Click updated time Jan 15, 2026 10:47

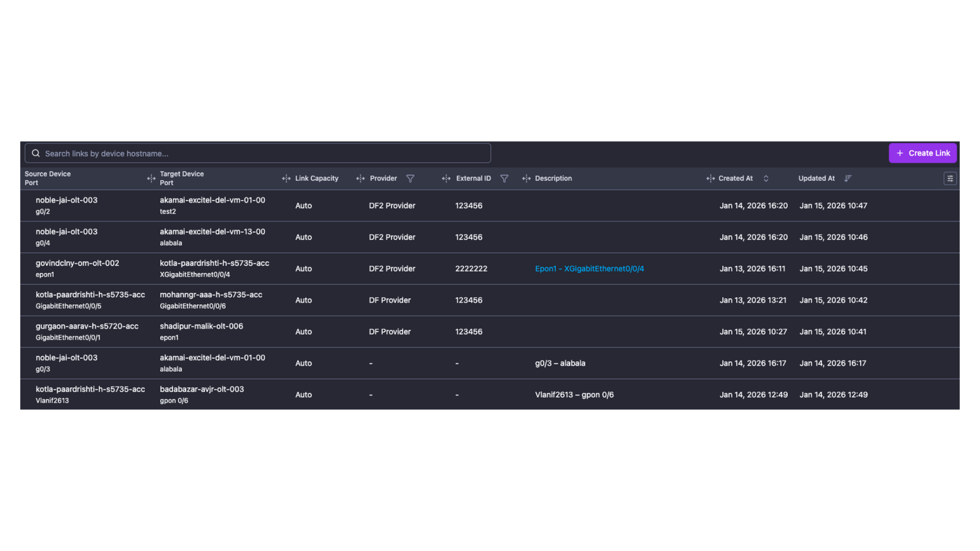click(833, 206)
